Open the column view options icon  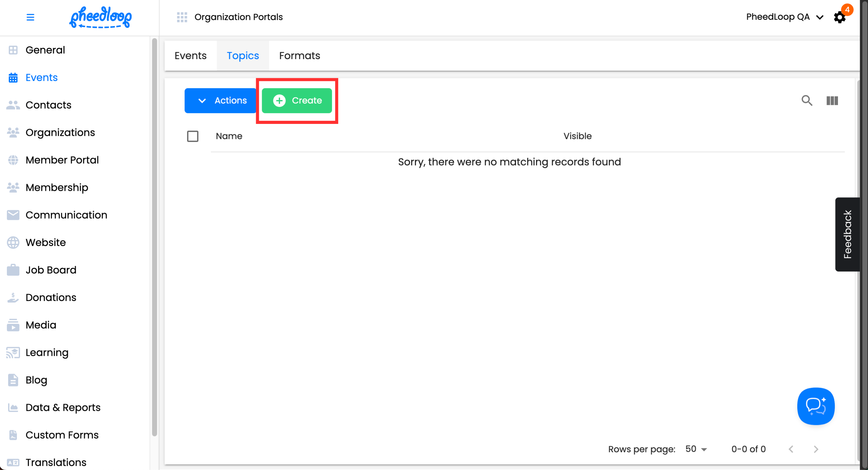832,100
